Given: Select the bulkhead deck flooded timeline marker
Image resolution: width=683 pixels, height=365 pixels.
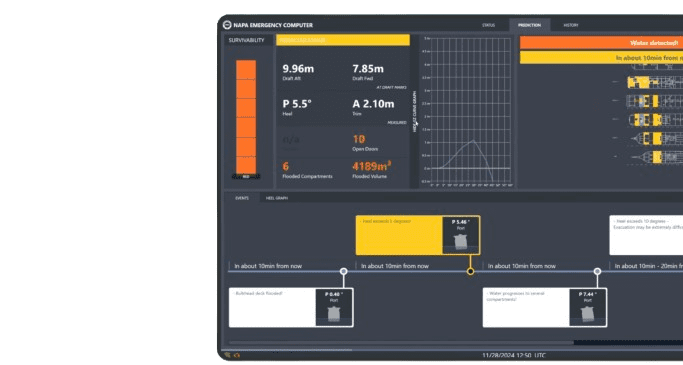Looking at the screenshot, I should click(x=343, y=271).
